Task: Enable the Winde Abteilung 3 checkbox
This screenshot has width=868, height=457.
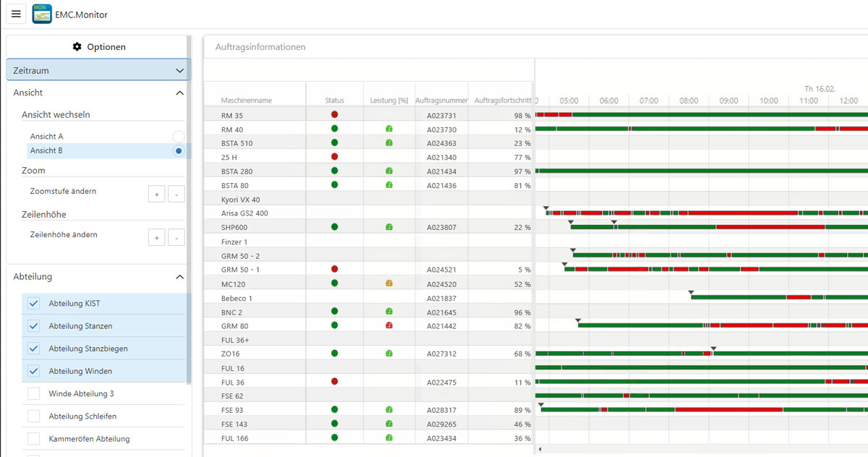Action: [x=33, y=394]
